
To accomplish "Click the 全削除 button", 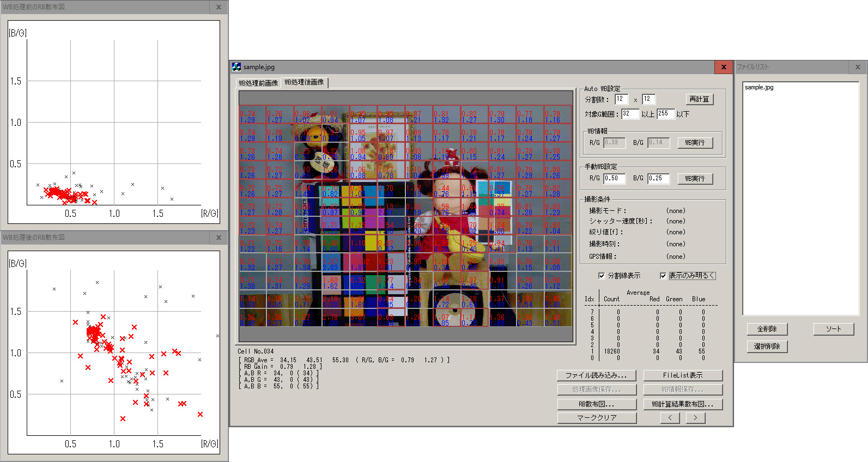I will [767, 329].
